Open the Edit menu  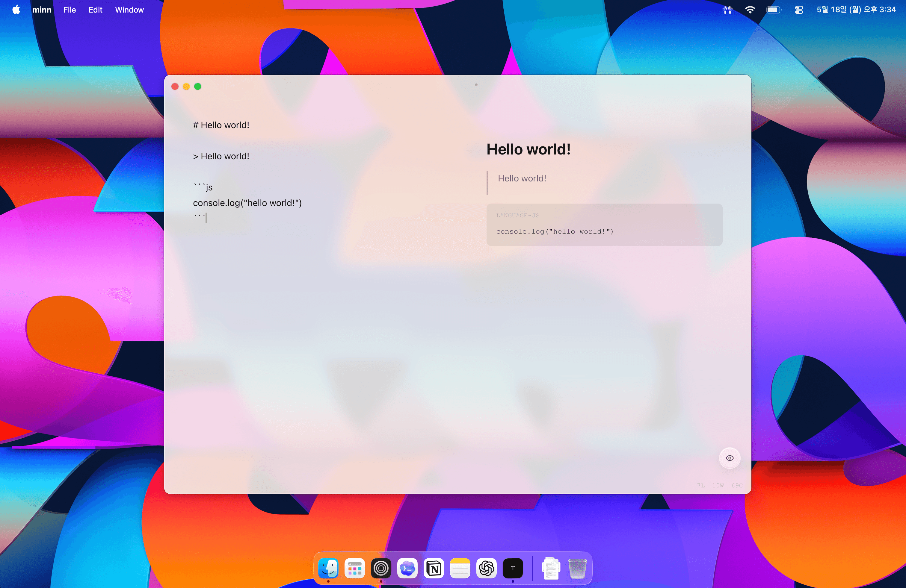(x=95, y=10)
